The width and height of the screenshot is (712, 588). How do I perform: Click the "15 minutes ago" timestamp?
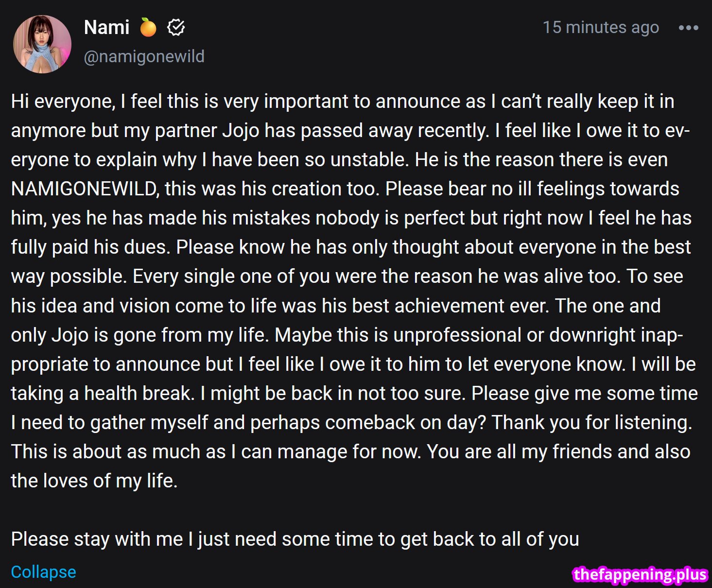(x=600, y=28)
